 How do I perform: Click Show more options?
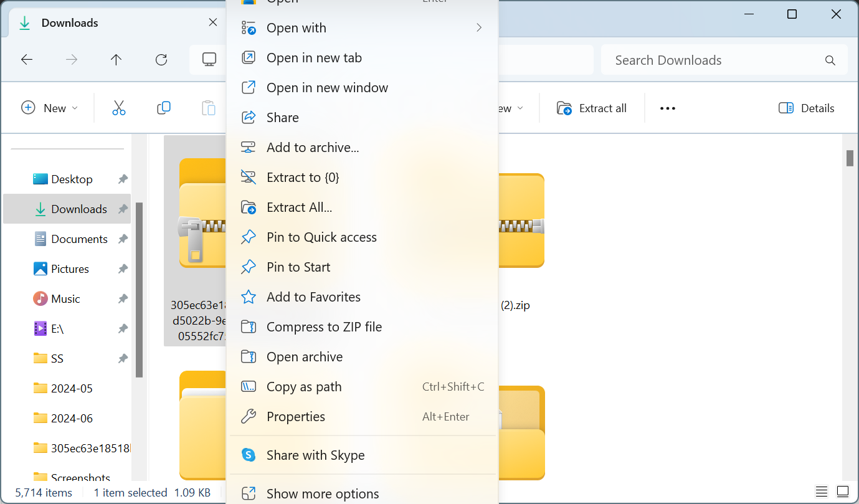(322, 493)
